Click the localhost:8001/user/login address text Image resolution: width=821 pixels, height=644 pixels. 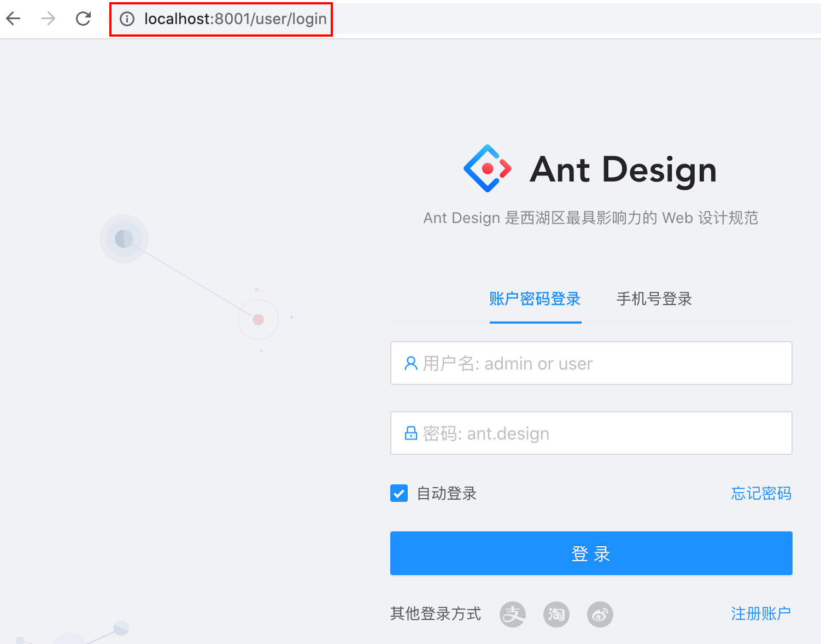coord(235,19)
